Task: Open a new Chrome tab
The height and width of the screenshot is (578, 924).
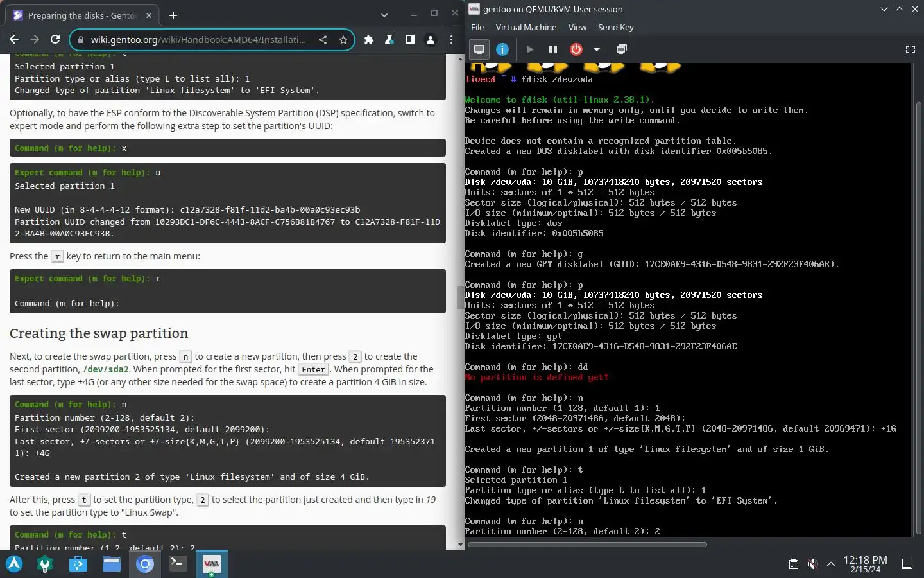Action: (x=173, y=15)
